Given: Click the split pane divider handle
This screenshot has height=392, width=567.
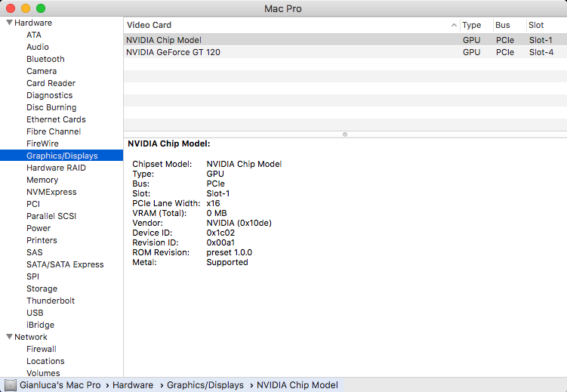Looking at the screenshot, I should pyautogui.click(x=345, y=134).
